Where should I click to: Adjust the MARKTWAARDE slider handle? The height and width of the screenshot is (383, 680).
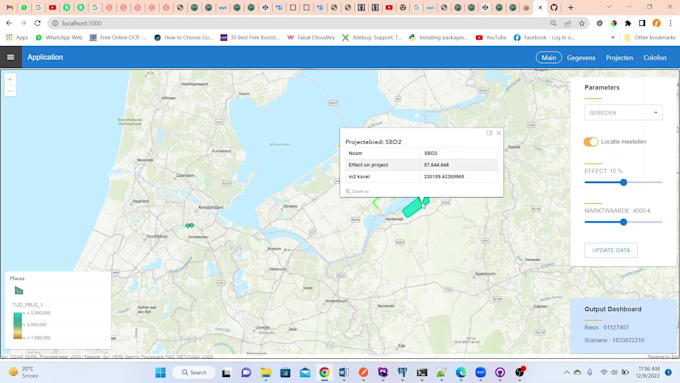(623, 222)
